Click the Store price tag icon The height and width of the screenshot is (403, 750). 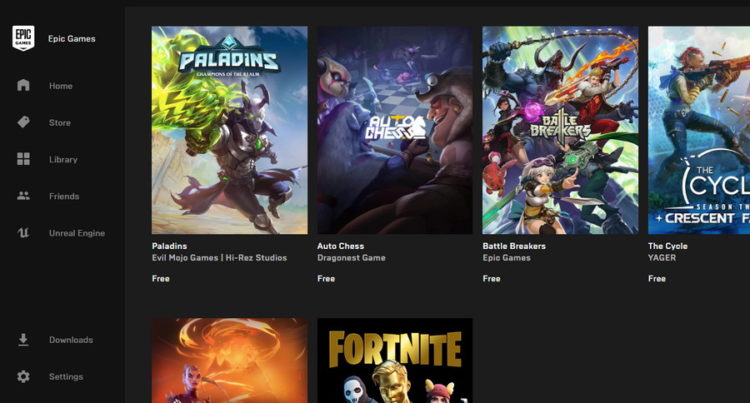(24, 123)
